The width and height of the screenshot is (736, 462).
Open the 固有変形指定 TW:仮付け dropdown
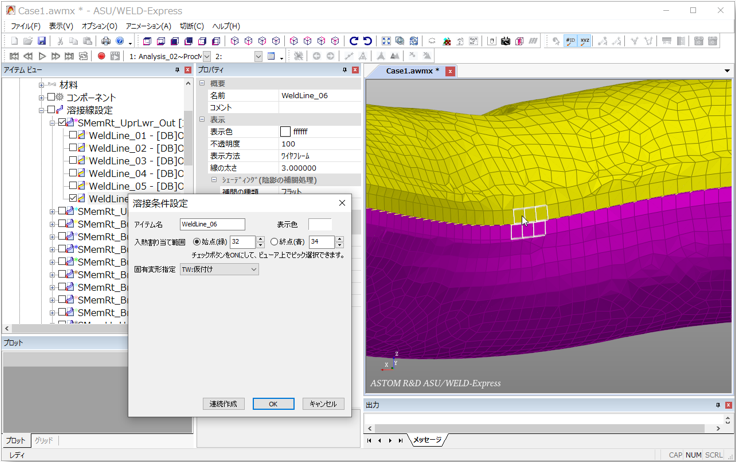pyautogui.click(x=219, y=269)
